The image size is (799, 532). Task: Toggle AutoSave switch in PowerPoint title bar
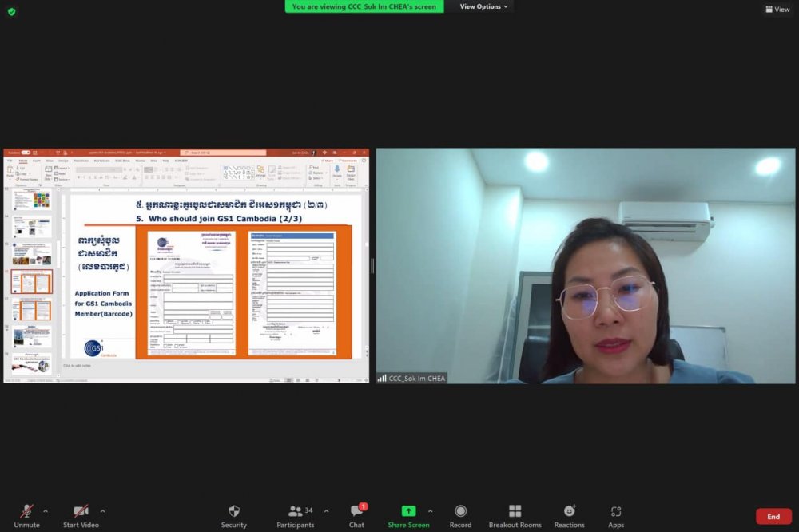24,152
